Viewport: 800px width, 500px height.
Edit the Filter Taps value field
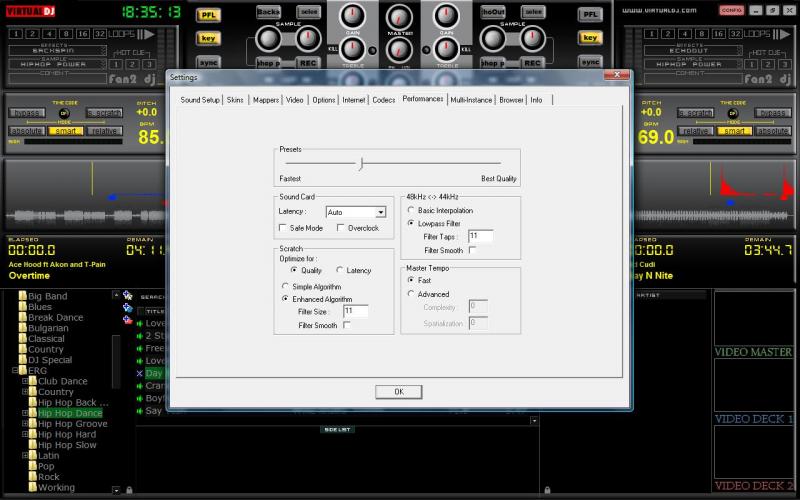pos(481,236)
